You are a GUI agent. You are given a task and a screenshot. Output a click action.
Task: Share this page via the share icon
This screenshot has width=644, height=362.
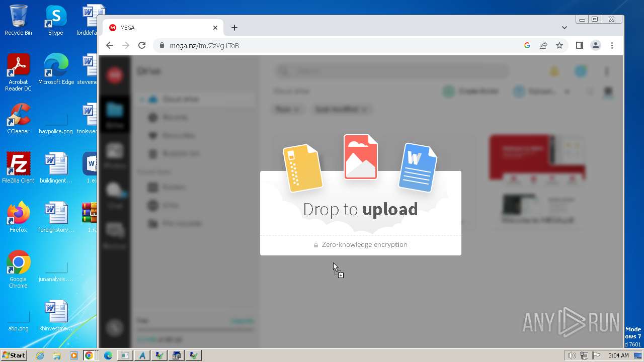pos(543,45)
